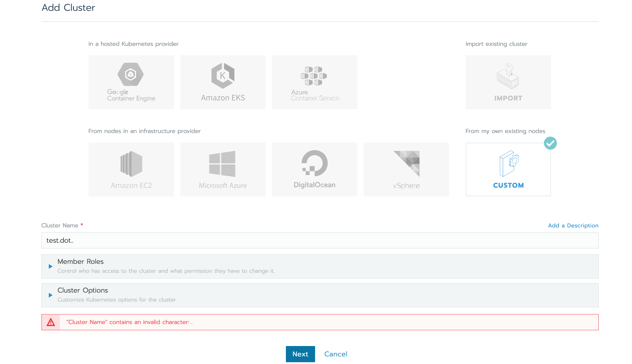Select the vSphere provider tile
Viewport: 632px width, 364px height.
(x=406, y=169)
